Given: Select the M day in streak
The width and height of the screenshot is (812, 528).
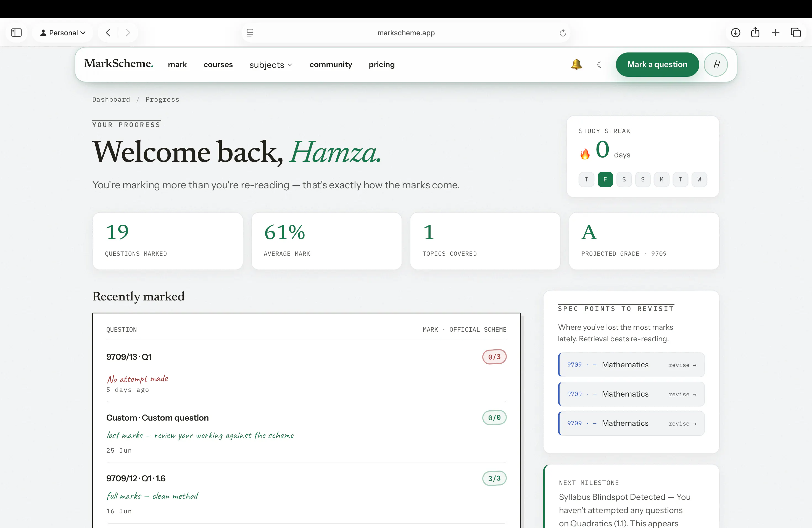Looking at the screenshot, I should 661,179.
